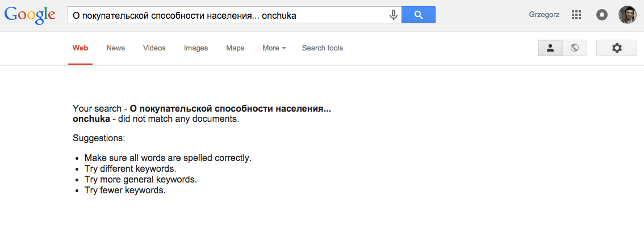Viewport: 644px width, 229px height.
Task: Expand the More dropdown
Action: click(274, 48)
